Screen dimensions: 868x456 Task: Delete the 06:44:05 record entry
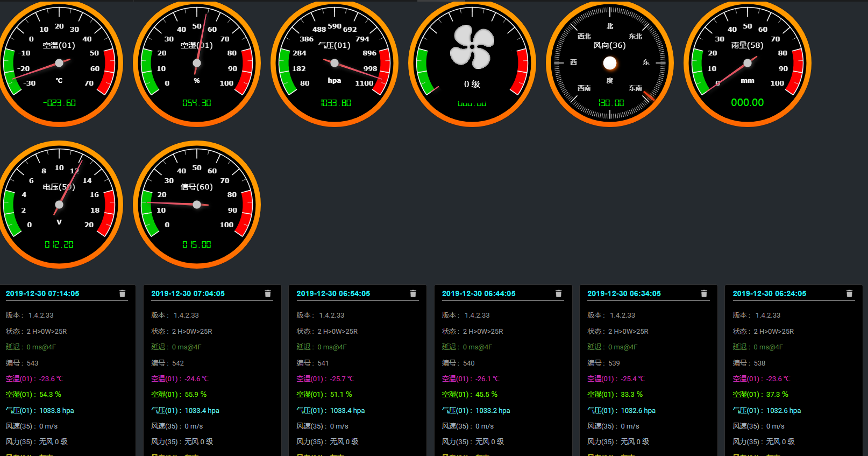tap(558, 293)
